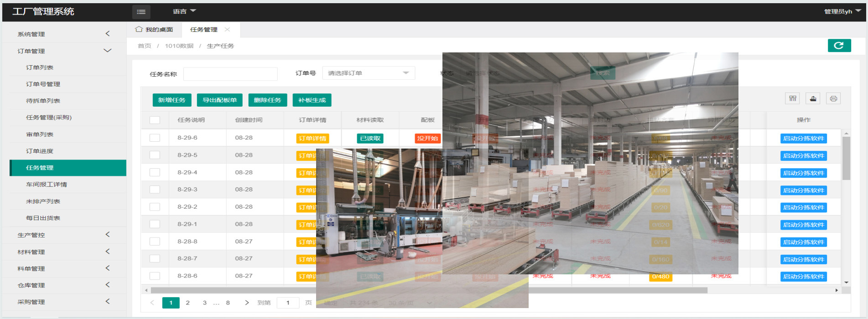
Task: Expand the 料单管理 sidebar section
Action: point(64,269)
